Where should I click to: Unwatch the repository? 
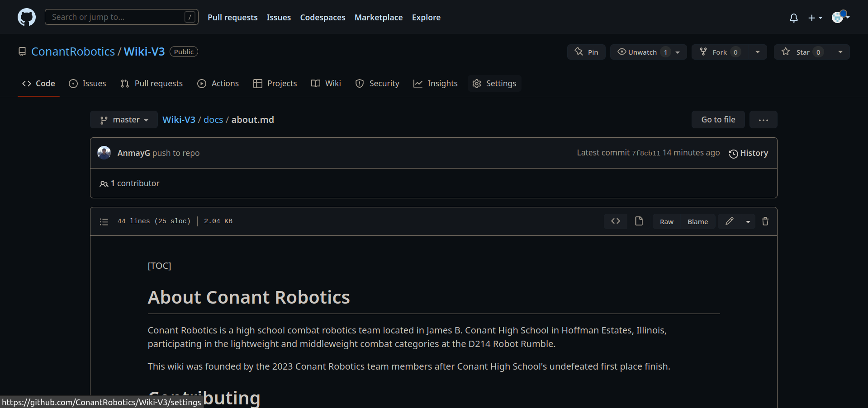pyautogui.click(x=638, y=52)
